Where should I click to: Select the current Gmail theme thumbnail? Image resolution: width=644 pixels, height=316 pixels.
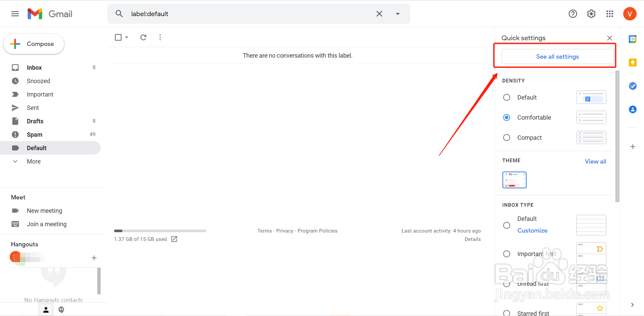tap(514, 180)
